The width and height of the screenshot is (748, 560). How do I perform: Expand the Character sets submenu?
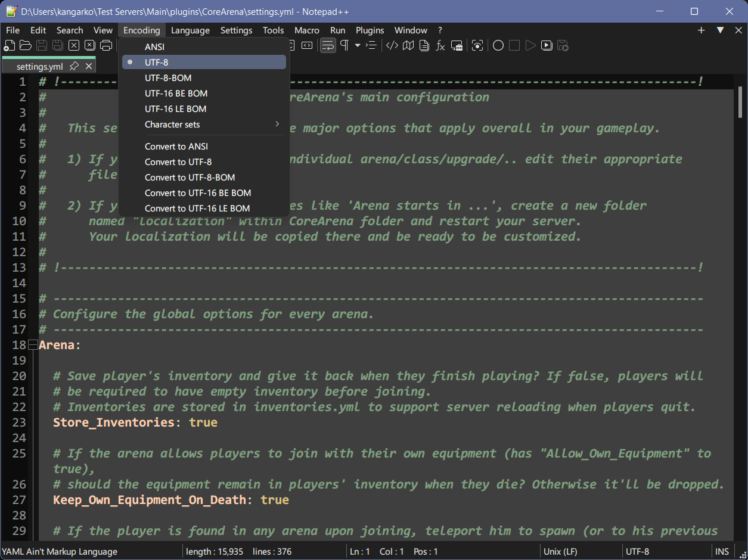(x=204, y=124)
